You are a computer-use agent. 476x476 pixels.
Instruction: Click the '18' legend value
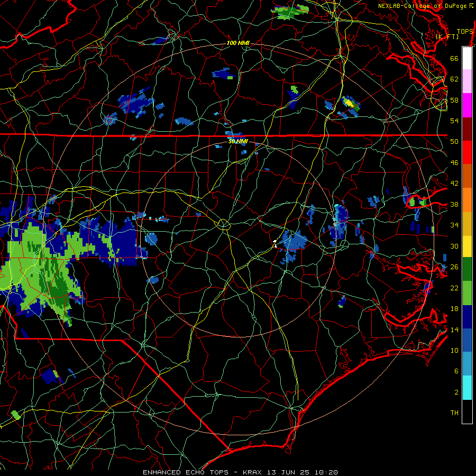click(x=454, y=309)
